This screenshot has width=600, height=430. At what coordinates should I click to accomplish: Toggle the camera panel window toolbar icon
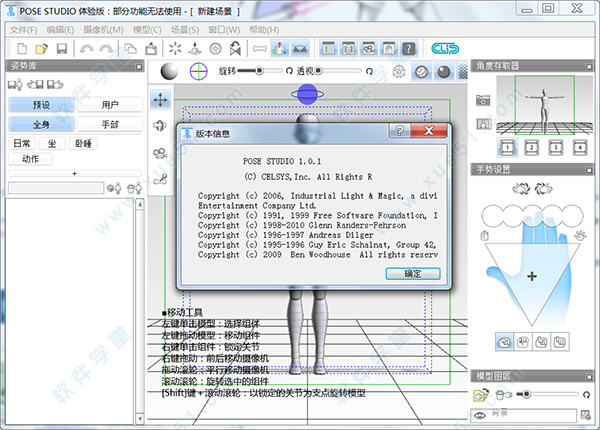pyautogui.click(x=368, y=49)
